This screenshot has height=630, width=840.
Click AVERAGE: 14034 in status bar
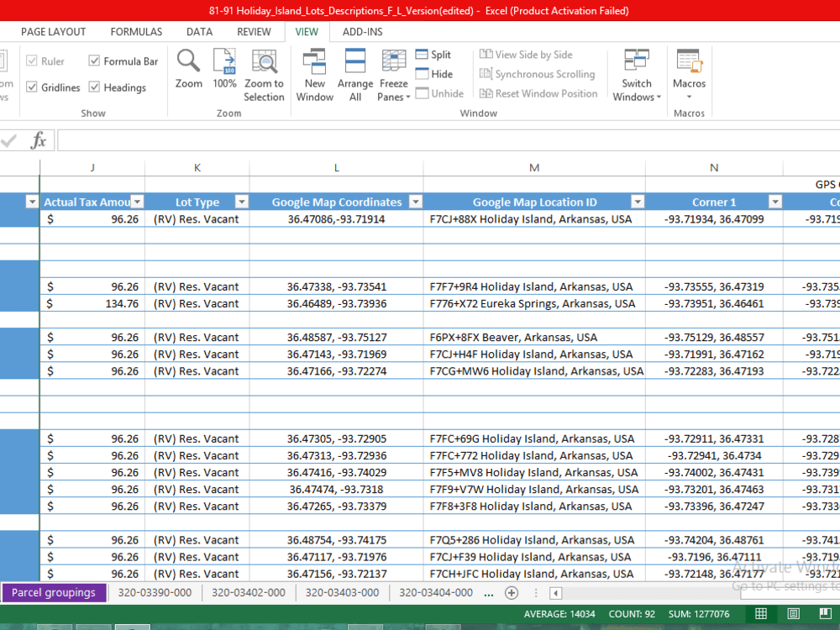click(559, 614)
